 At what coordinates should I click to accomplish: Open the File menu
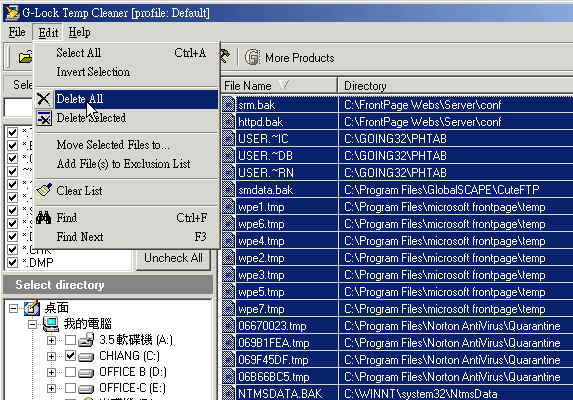pos(17,32)
